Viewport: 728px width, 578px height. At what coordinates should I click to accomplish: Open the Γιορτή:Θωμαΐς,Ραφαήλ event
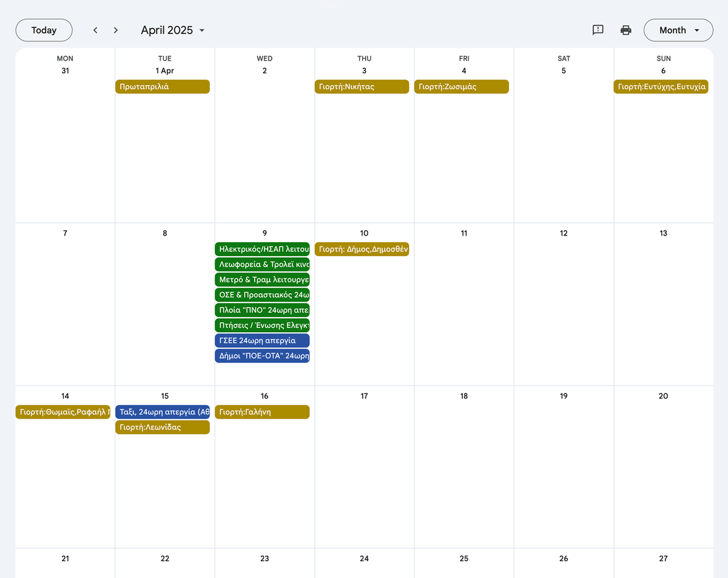(63, 412)
